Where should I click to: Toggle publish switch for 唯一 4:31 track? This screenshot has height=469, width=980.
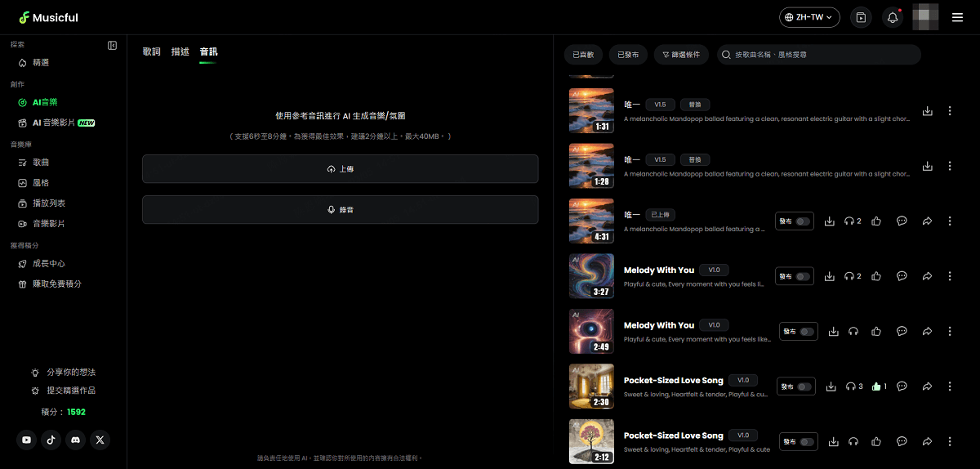[x=804, y=221]
